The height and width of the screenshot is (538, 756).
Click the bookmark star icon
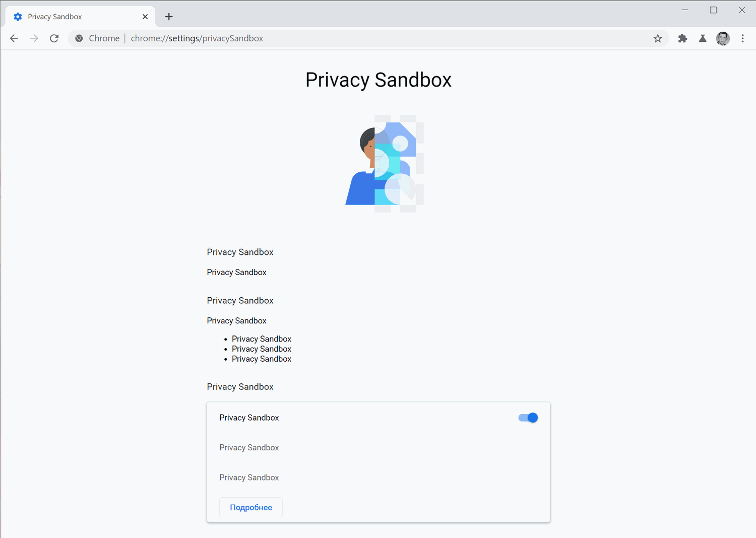tap(657, 38)
